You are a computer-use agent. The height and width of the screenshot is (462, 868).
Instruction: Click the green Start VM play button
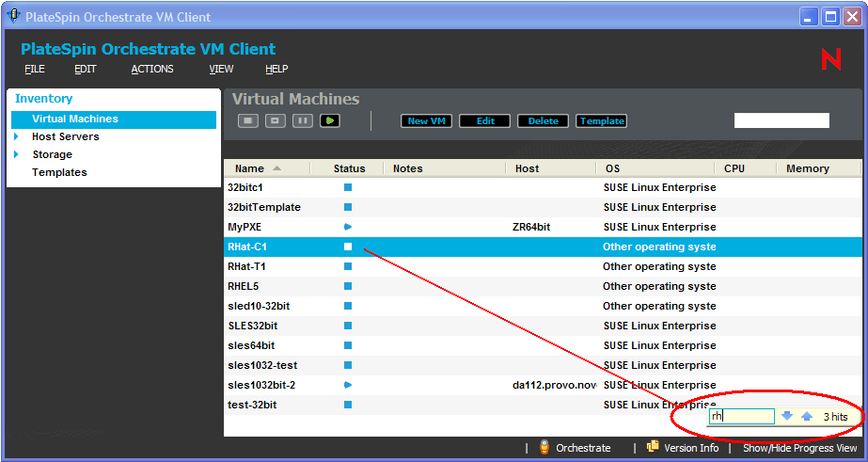click(x=330, y=120)
